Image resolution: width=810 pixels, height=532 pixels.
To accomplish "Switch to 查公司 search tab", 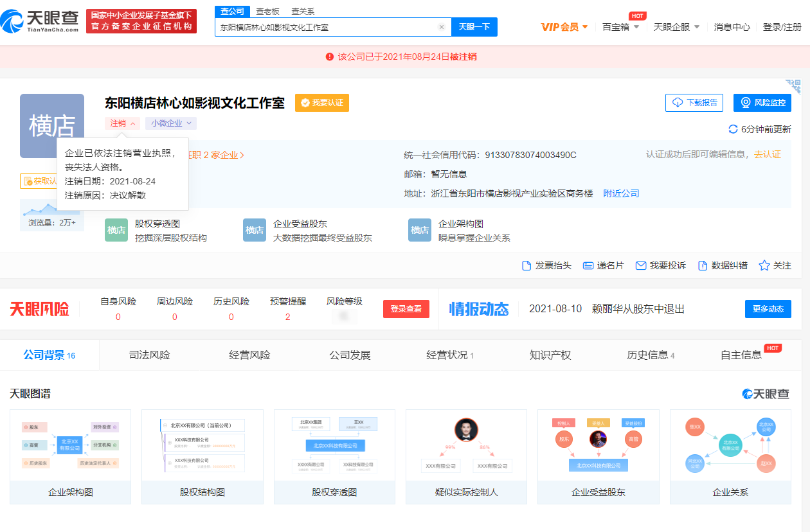I will click(232, 12).
